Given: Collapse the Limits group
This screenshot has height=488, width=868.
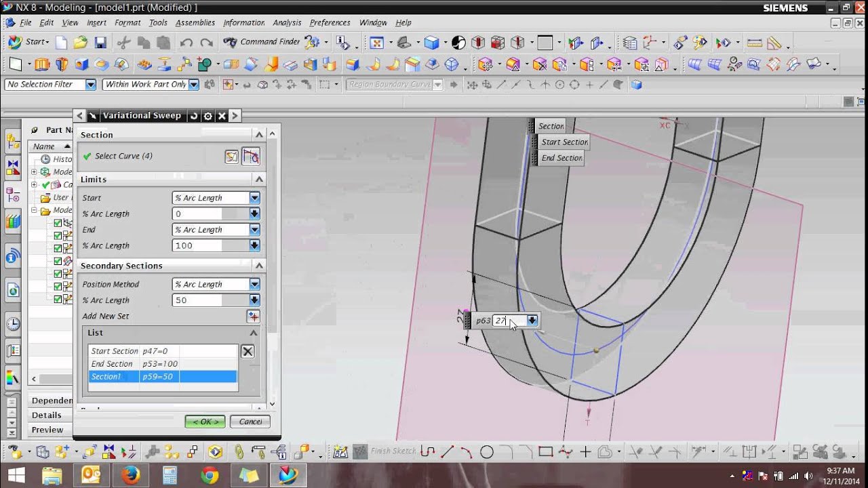Looking at the screenshot, I should pos(259,180).
